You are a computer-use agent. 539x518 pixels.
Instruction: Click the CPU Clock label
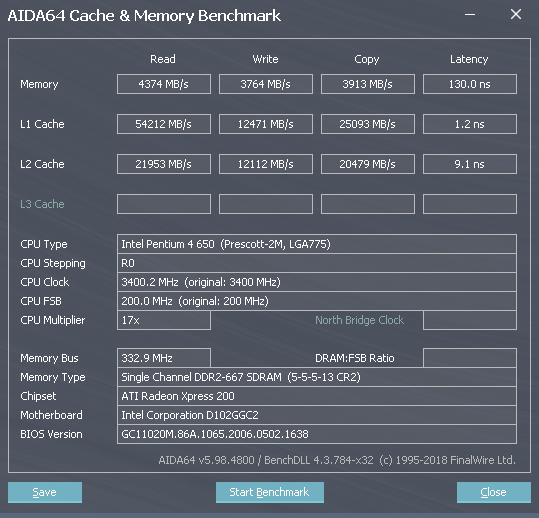pyautogui.click(x=45, y=282)
